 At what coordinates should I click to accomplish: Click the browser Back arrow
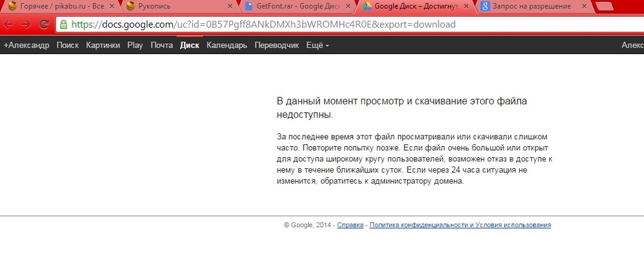(x=10, y=25)
